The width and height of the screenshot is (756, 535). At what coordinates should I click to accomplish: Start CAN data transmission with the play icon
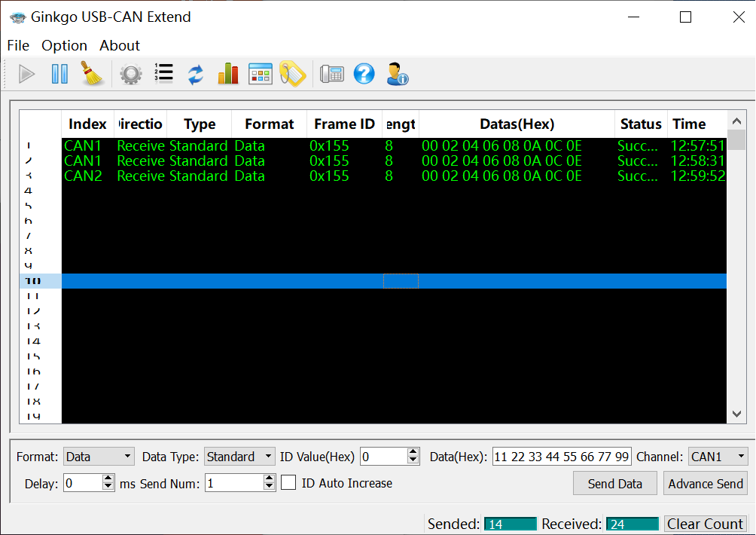point(26,73)
